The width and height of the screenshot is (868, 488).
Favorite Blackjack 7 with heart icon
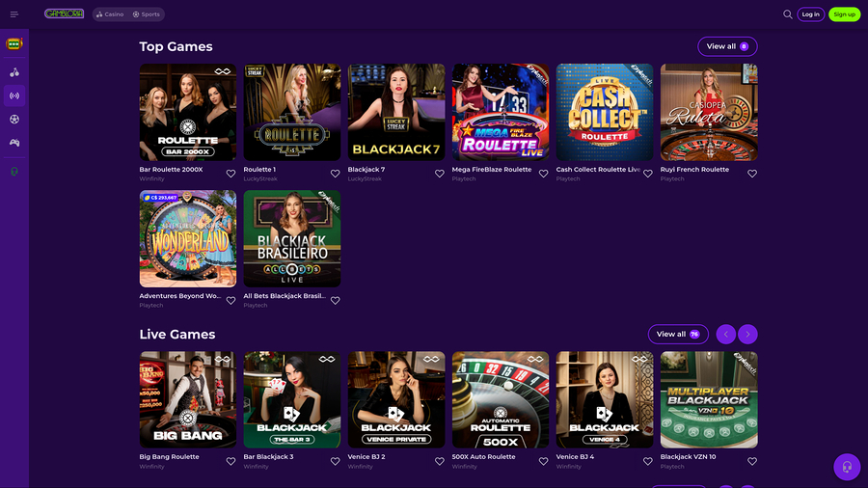pos(440,174)
